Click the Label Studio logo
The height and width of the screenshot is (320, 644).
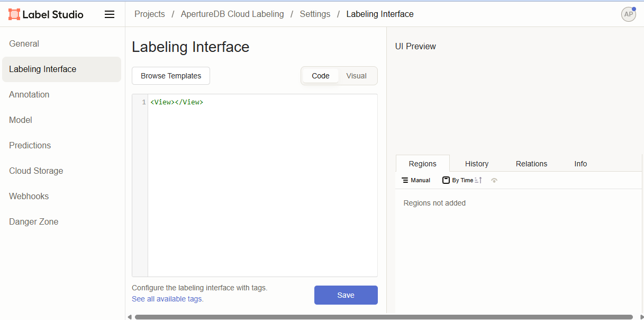point(46,14)
